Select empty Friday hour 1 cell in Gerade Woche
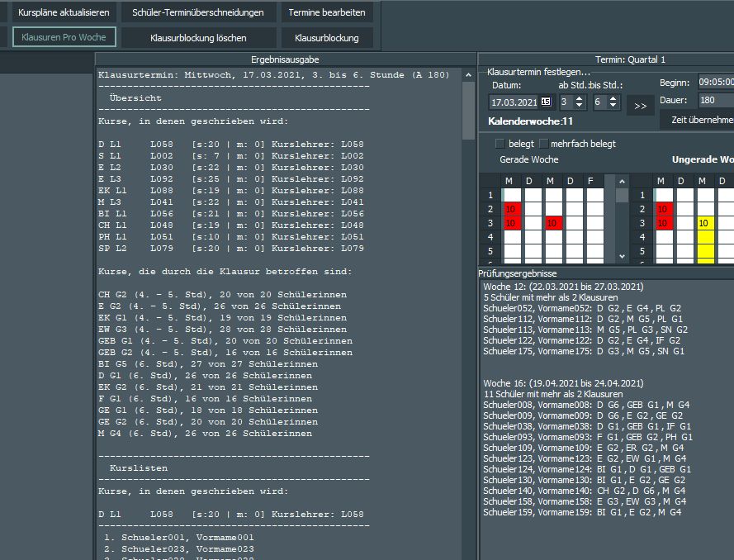Viewport: 734px width, 560px height. (x=595, y=195)
